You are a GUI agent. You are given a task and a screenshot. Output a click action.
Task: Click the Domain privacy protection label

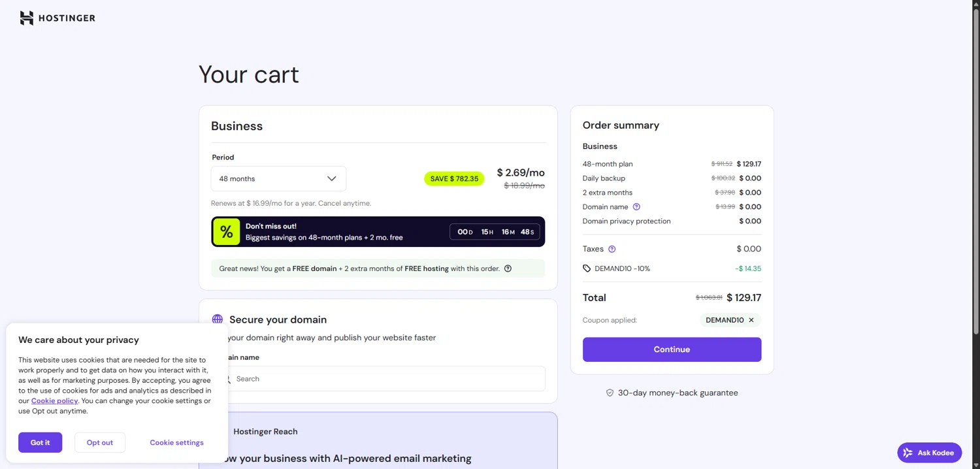coord(627,221)
